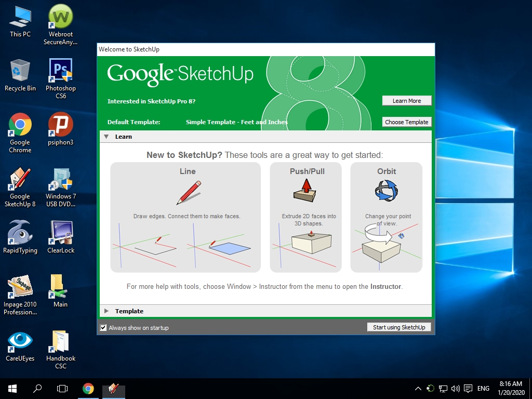This screenshot has width=532, height=399.
Task: Select Google SketchUp 8 desktop icon
Action: click(20, 187)
